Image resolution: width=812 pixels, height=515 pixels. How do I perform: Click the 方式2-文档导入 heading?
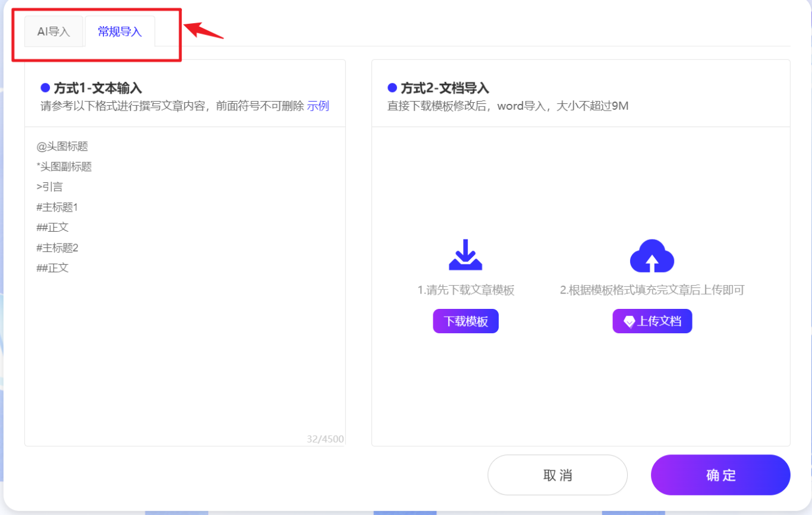pos(445,89)
